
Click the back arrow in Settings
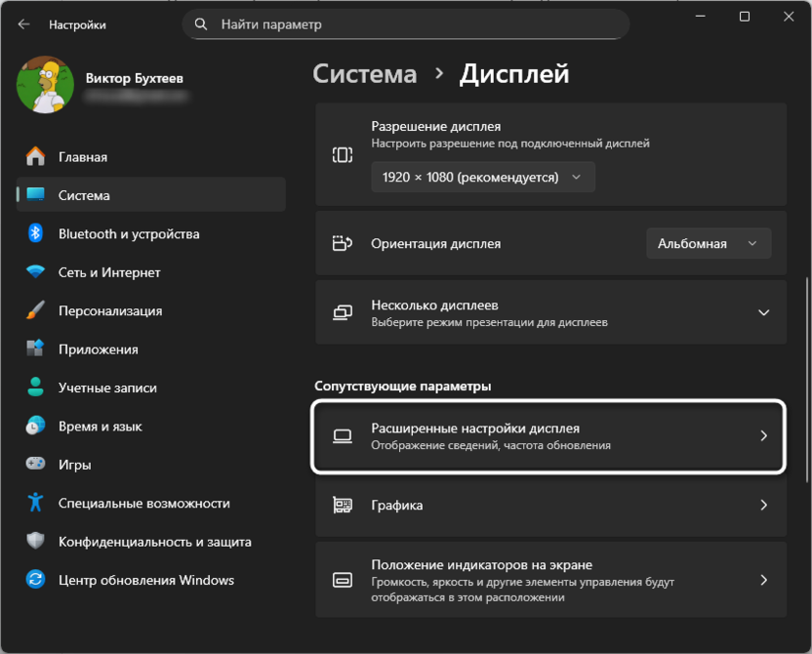24,24
